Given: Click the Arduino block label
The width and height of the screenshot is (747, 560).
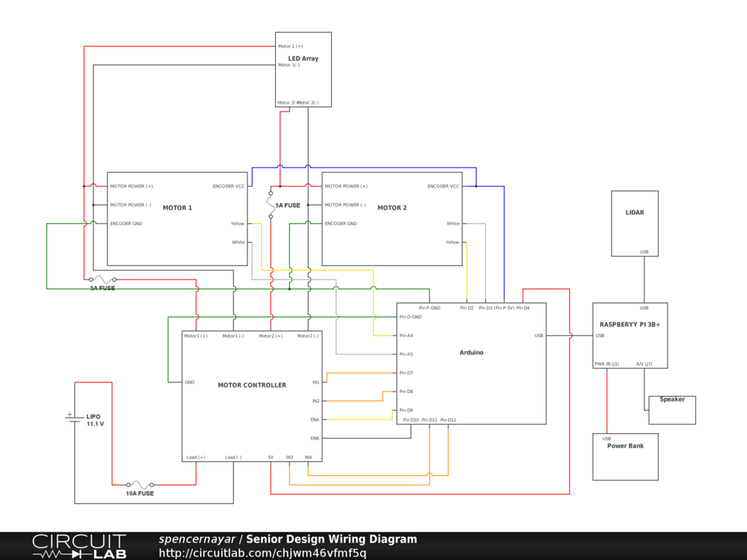Looking at the screenshot, I should tap(471, 353).
